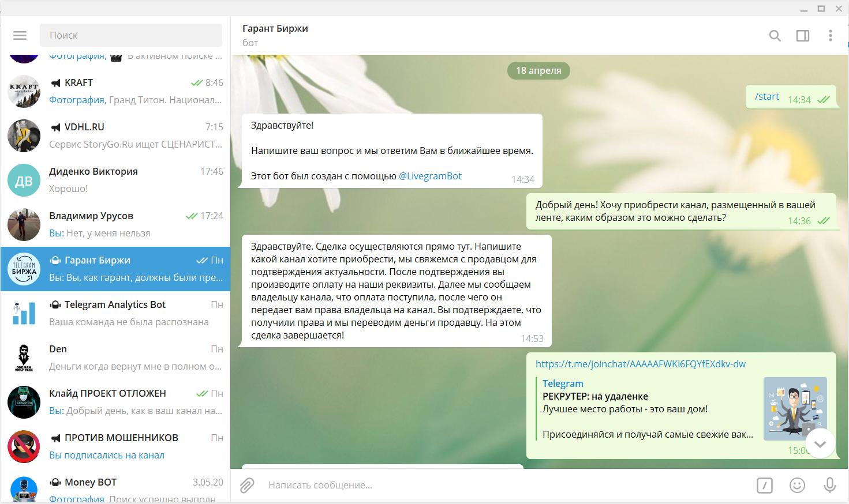Click the paperclip attach file icon
Image resolution: width=849 pixels, height=504 pixels.
click(247, 485)
